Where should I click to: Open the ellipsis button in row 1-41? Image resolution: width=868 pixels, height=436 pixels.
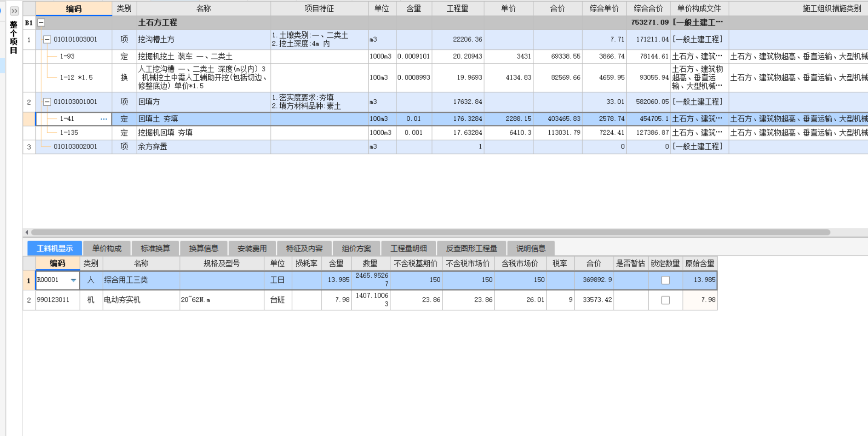pyautogui.click(x=104, y=119)
